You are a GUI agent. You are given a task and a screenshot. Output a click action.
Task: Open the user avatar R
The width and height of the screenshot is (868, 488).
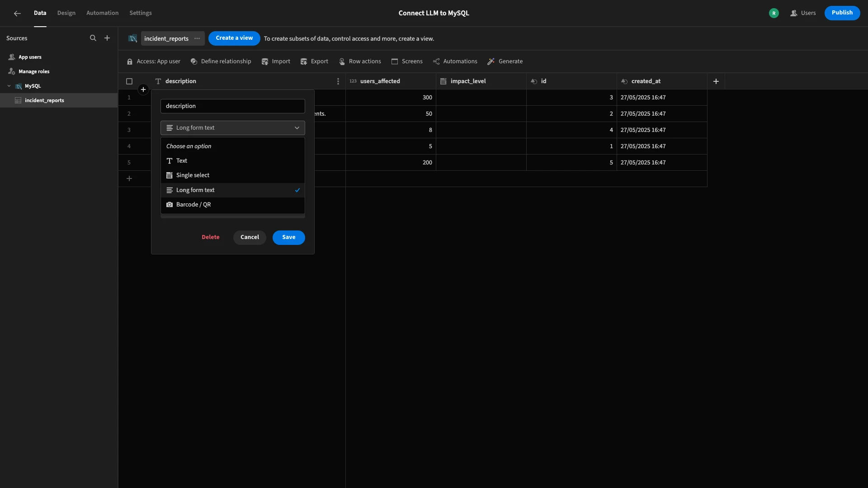[x=774, y=13]
